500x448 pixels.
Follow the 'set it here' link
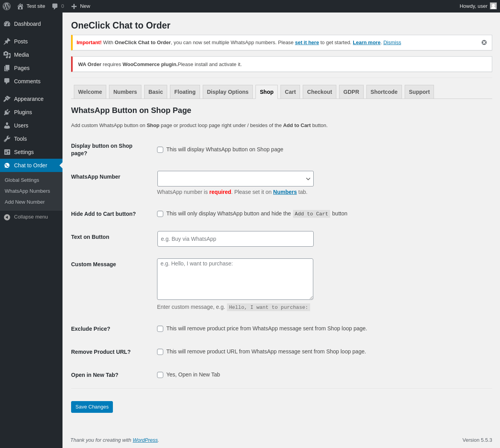[x=307, y=43]
